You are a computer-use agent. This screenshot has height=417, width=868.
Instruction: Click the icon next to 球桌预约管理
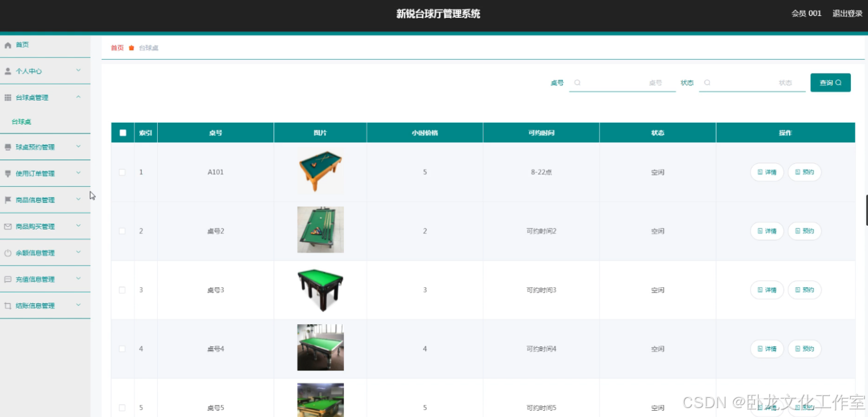[8, 147]
